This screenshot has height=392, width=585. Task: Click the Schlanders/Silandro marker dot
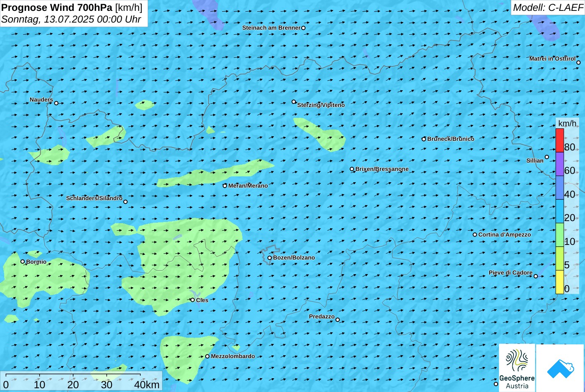click(125, 202)
